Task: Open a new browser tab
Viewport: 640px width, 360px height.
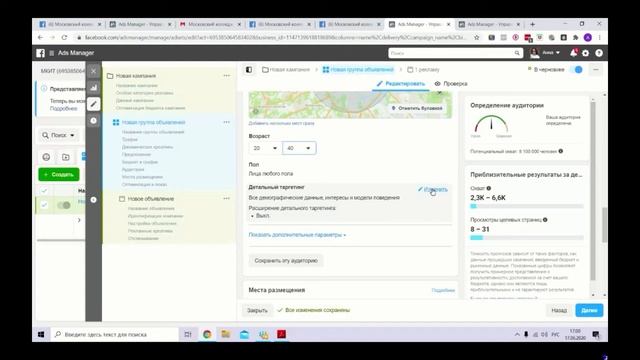Action: coord(532,24)
